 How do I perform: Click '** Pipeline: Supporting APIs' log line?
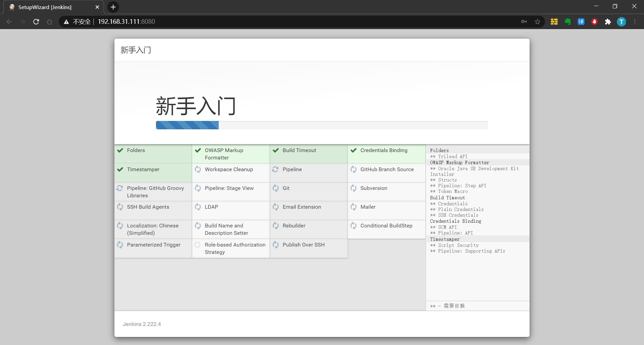[x=468, y=251]
